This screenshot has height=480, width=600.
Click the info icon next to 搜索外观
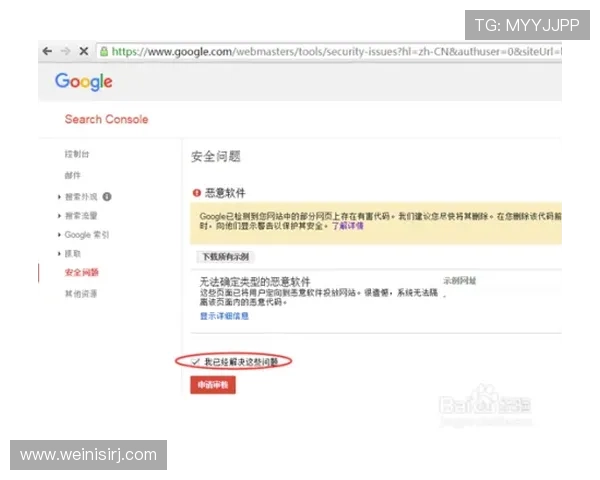107,197
